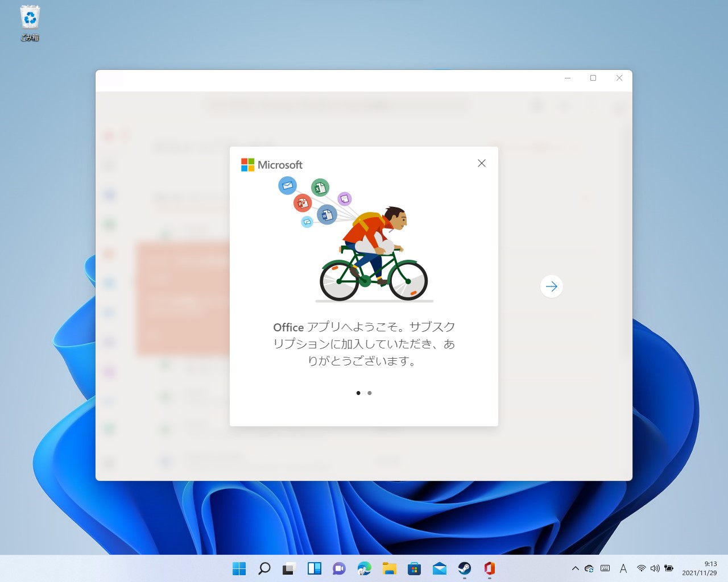Open File Explorer from the taskbar
Screen dimensions: 728x582
click(x=389, y=568)
